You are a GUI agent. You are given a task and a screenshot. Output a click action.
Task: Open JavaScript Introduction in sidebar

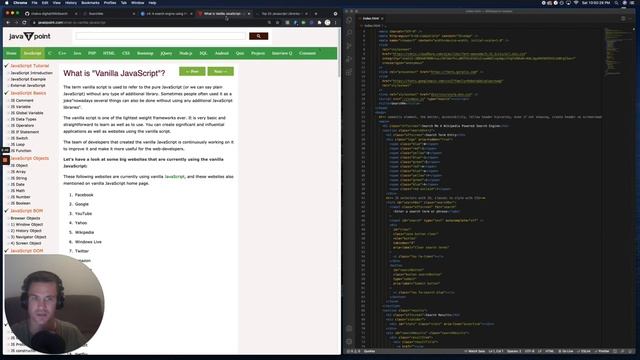(x=31, y=73)
